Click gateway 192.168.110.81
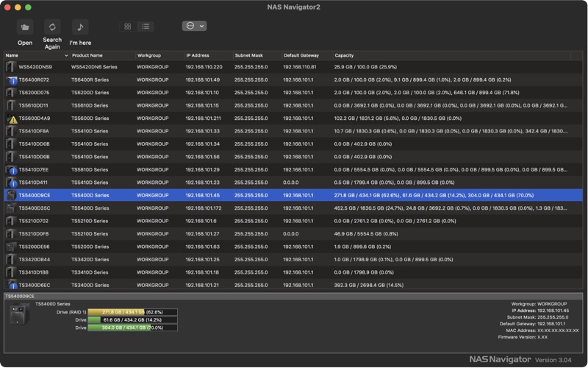The width and height of the screenshot is (588, 368). coord(300,67)
